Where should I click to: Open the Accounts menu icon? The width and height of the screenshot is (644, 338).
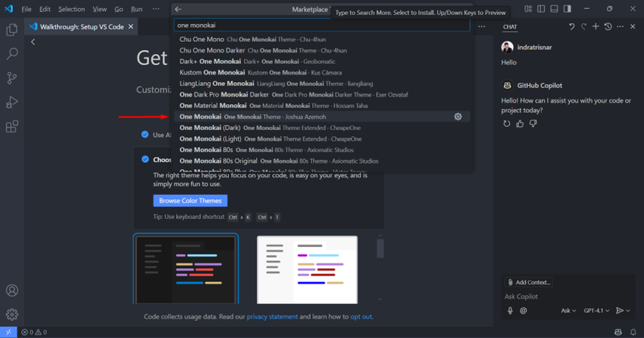(12, 290)
